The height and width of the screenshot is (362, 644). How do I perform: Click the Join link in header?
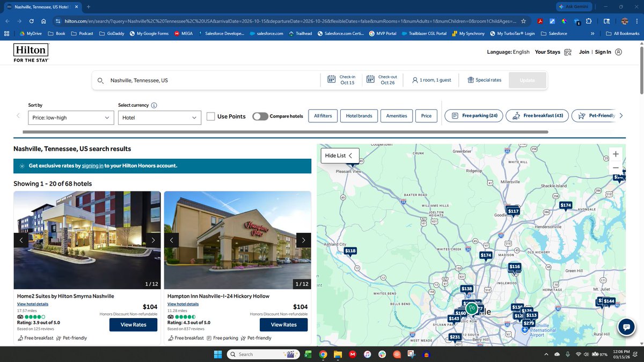(584, 52)
